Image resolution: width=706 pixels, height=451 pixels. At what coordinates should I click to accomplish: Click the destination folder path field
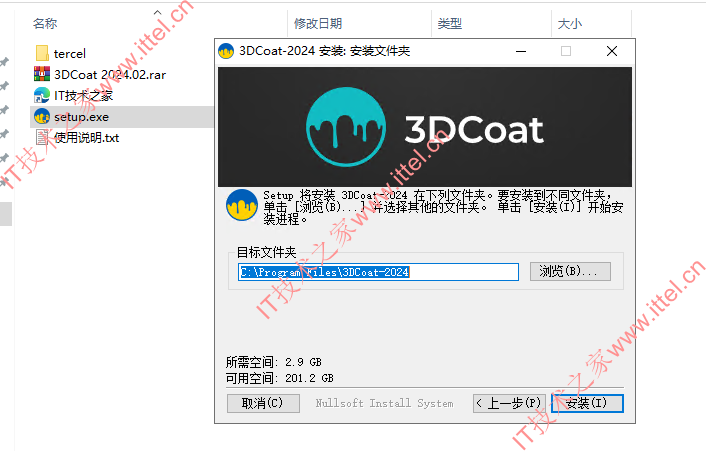click(x=378, y=272)
